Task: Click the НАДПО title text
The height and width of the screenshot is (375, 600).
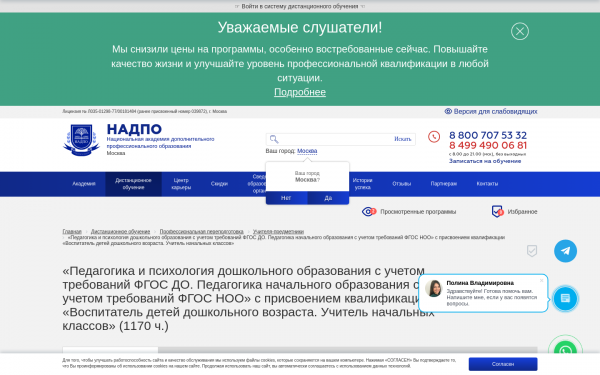Action: 134,129
